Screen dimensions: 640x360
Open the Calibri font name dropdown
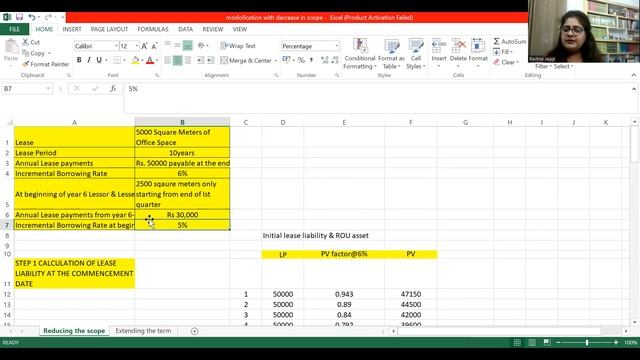[116, 46]
